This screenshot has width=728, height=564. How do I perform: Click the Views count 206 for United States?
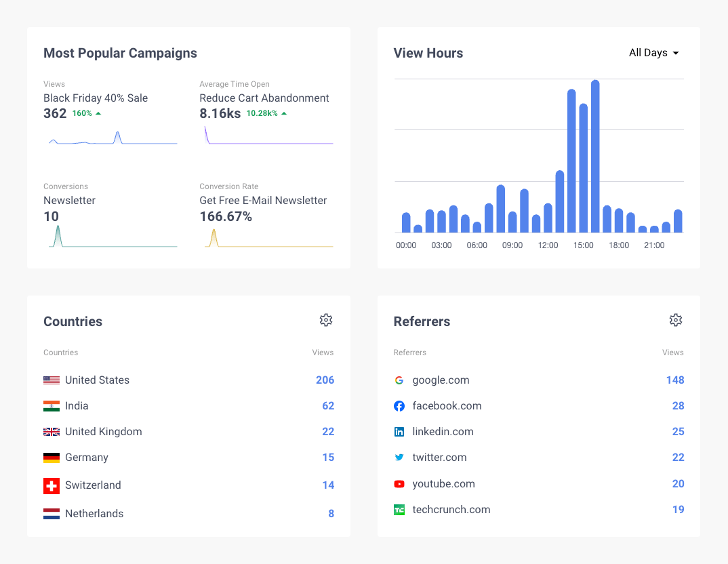(325, 380)
